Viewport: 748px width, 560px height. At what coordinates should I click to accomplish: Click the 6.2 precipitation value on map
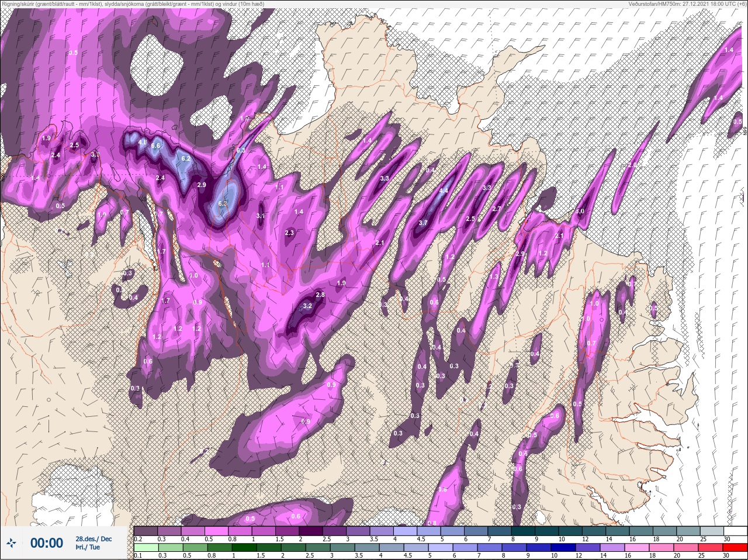pos(186,158)
